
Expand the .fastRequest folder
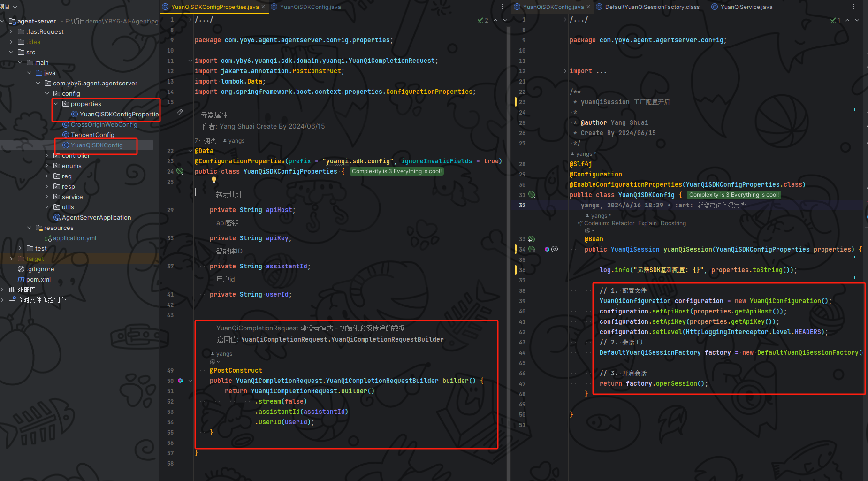pos(11,31)
